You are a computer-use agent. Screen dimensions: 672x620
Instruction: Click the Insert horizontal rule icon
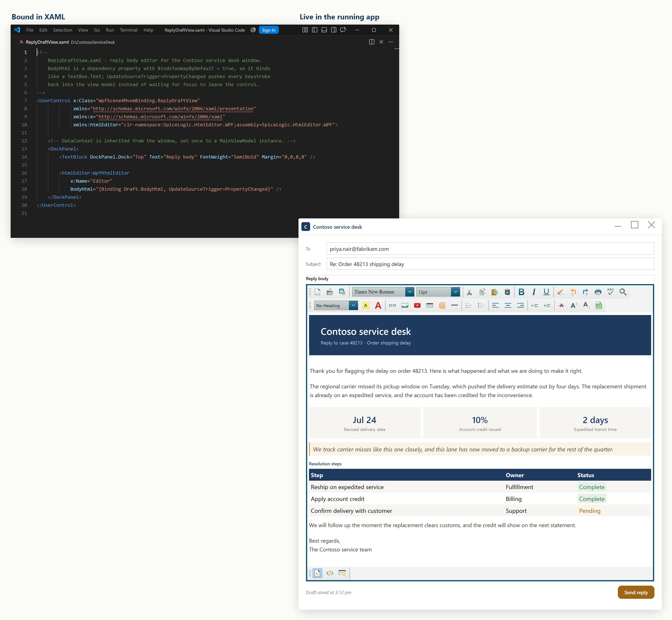coord(454,305)
